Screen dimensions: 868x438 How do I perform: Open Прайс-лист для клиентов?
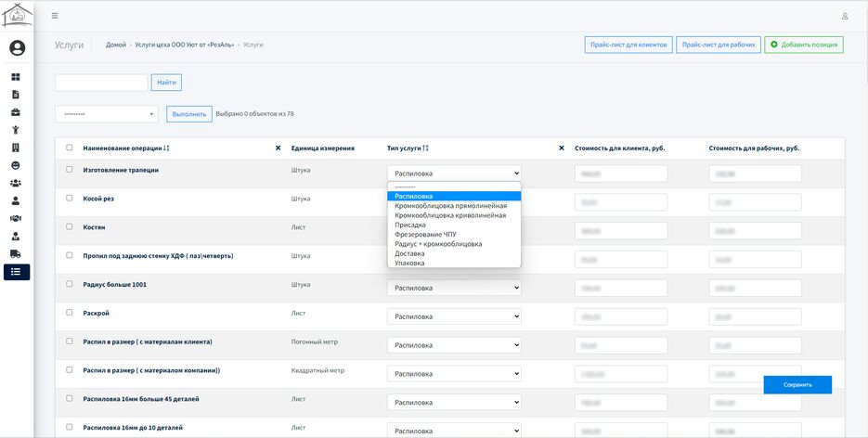[x=628, y=45]
